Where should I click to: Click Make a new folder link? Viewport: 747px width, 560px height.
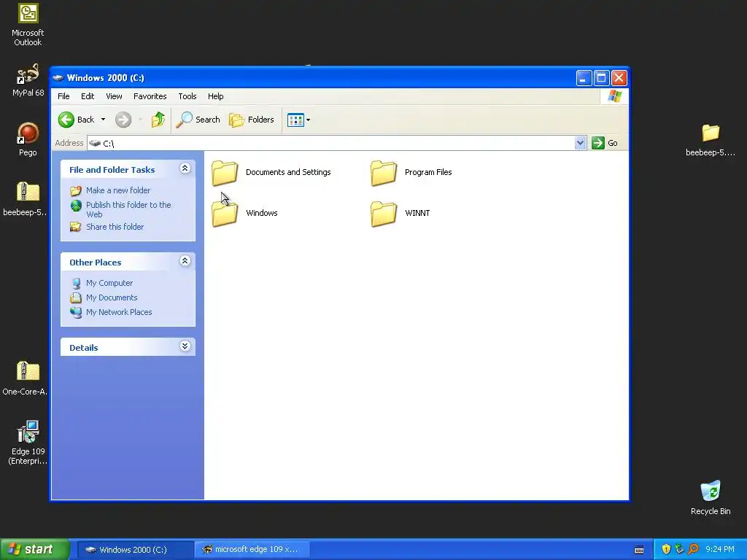coord(118,190)
